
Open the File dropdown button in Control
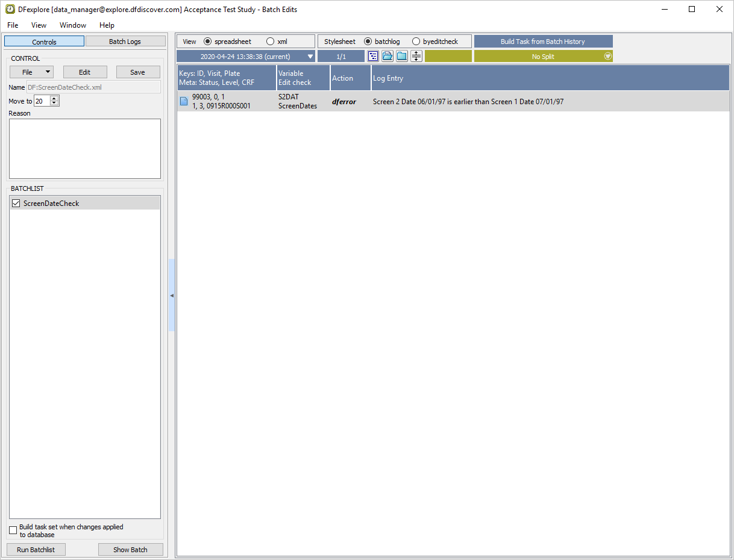31,72
